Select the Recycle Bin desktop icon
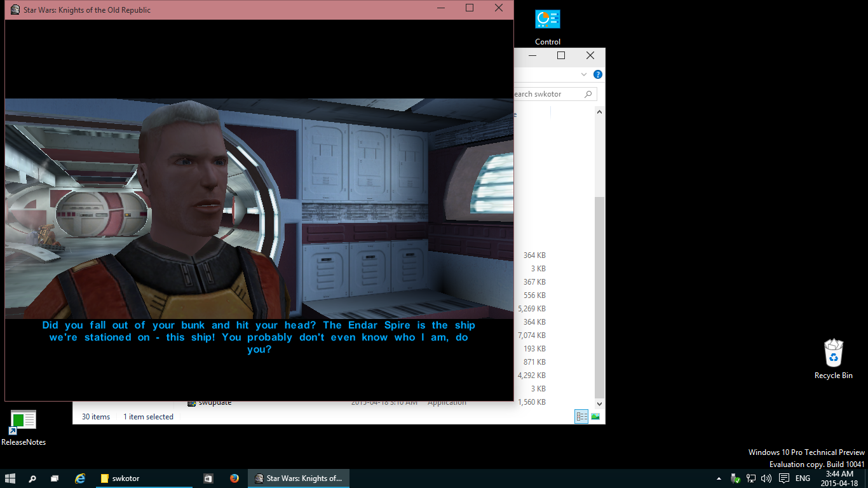This screenshot has width=868, height=488. [x=834, y=359]
